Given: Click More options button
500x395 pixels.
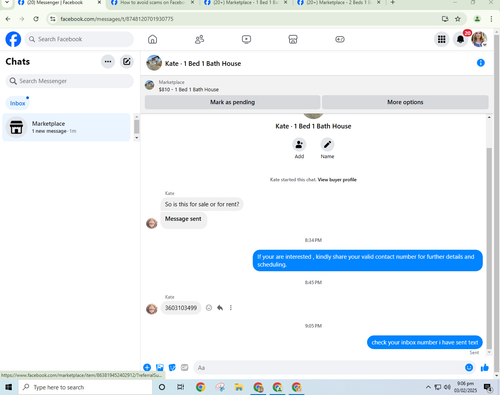Looking at the screenshot, I should click(x=405, y=102).
